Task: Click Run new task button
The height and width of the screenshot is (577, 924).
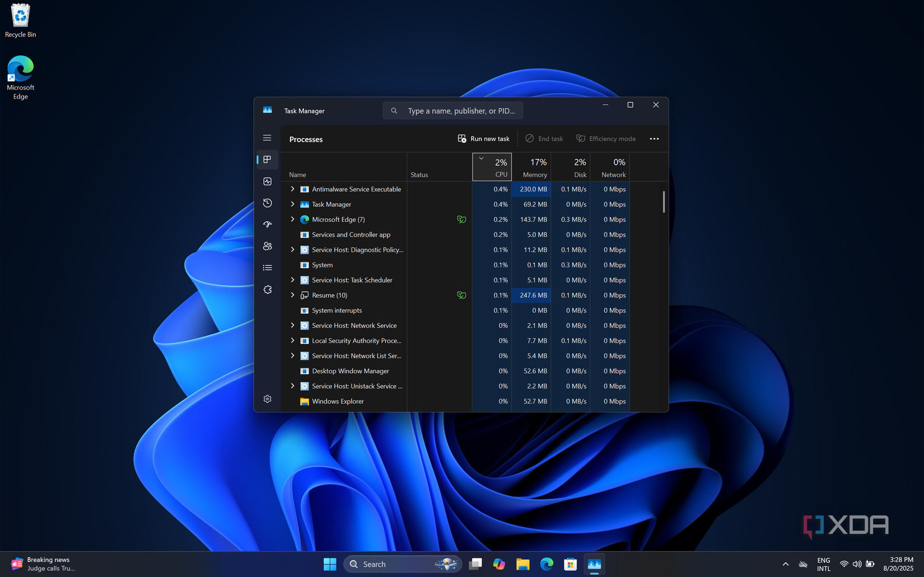Action: 484,139
